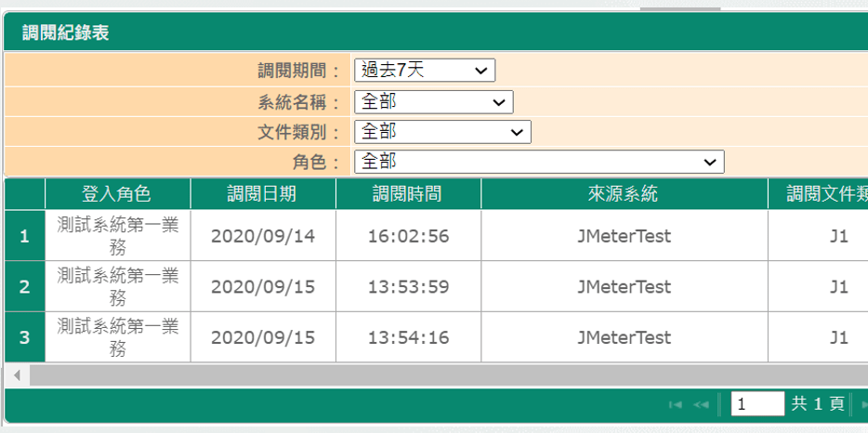Screen dimensions: 868x433
Task: Click the 來源系統 column header
Action: coord(624,194)
